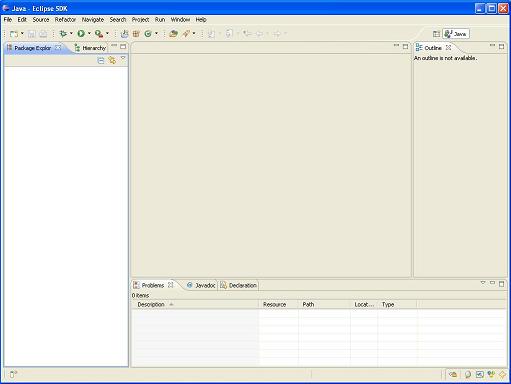The height and width of the screenshot is (384, 511).
Task: Open the Debug configurations dropdown arrow
Action: pos(71,33)
